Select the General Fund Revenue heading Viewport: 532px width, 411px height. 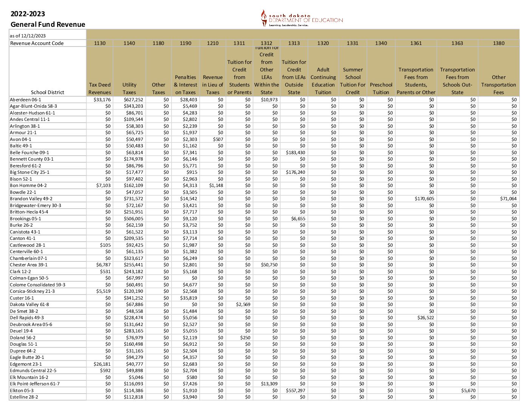[x=48, y=25]
